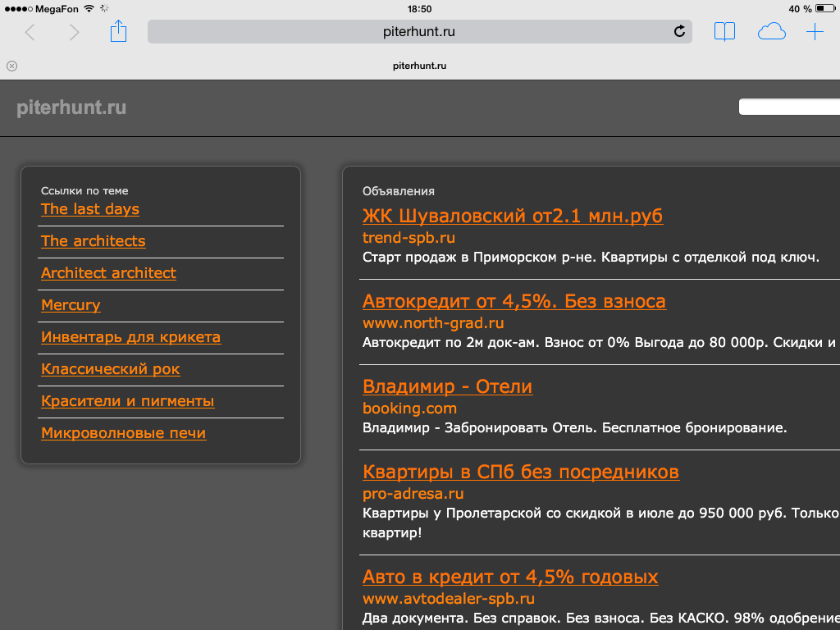Open "The last days" link
The image size is (840, 630).
coord(90,209)
